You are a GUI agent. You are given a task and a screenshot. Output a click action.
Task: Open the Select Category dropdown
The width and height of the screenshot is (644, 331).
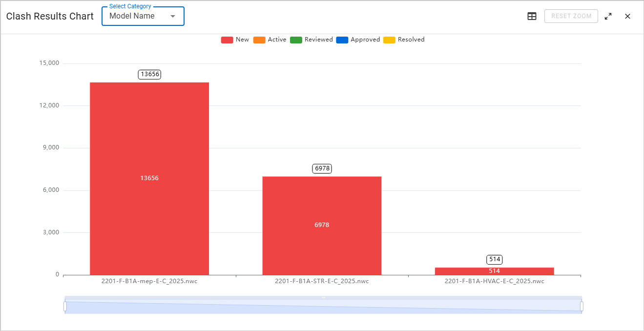click(x=143, y=16)
